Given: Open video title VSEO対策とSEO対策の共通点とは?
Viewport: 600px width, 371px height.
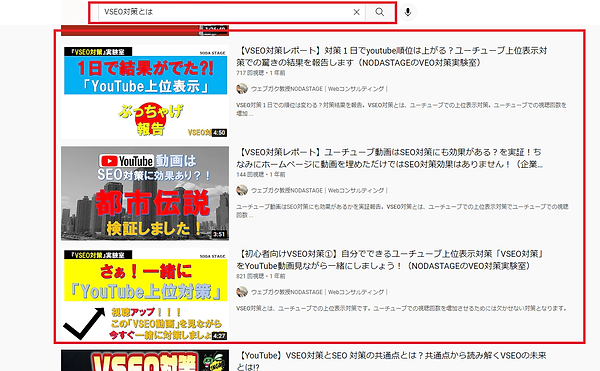Looking at the screenshot, I should (x=391, y=361).
